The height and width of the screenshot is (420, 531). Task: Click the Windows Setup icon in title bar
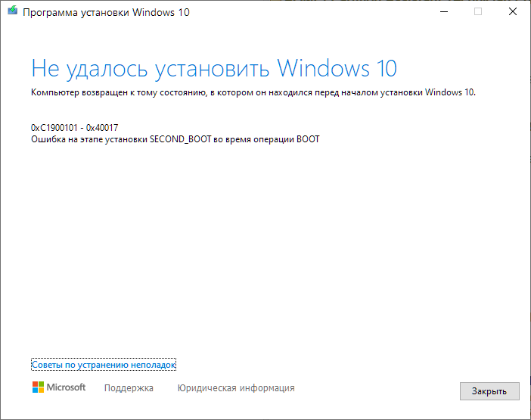point(13,11)
